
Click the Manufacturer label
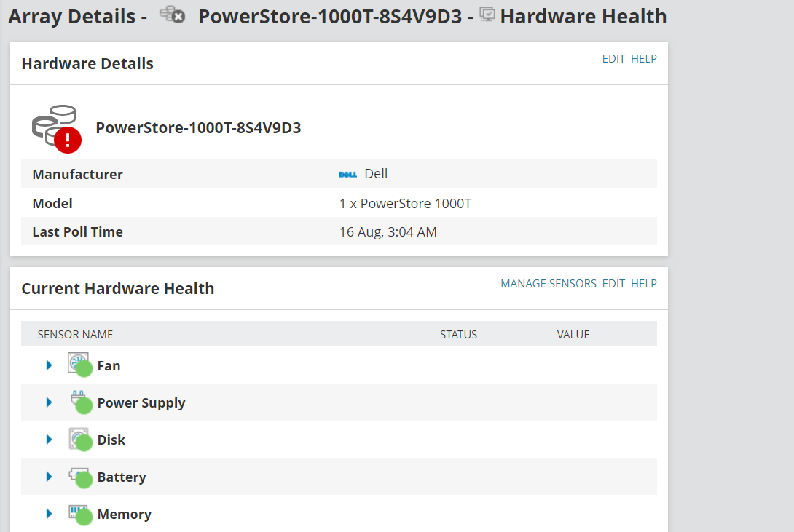click(77, 175)
